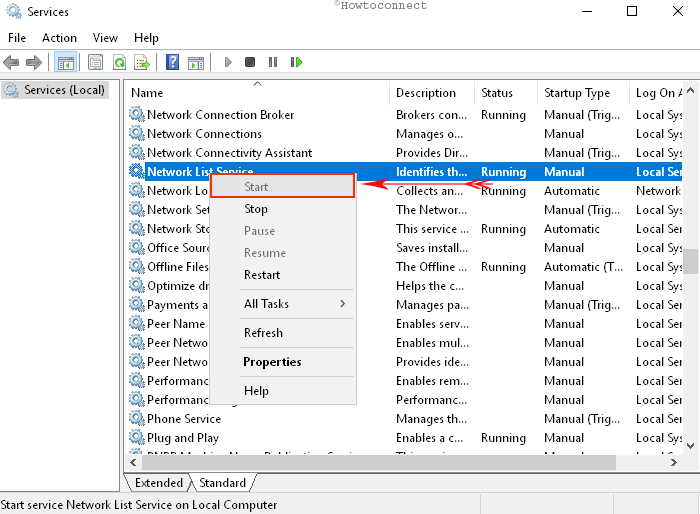
Task: Click the vertical scrollbar up arrow
Action: [691, 91]
